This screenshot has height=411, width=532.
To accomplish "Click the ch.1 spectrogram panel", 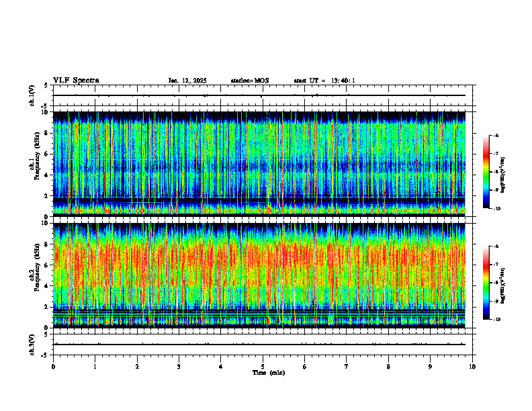I will pos(259,164).
